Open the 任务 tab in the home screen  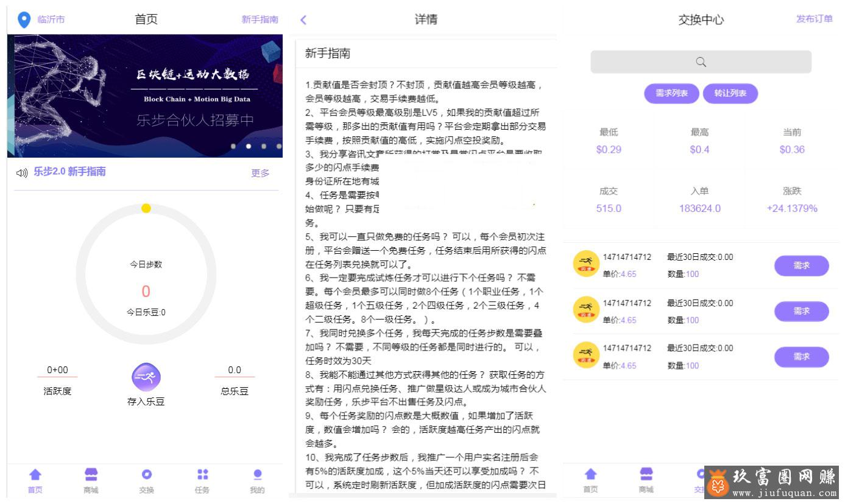[x=202, y=481]
